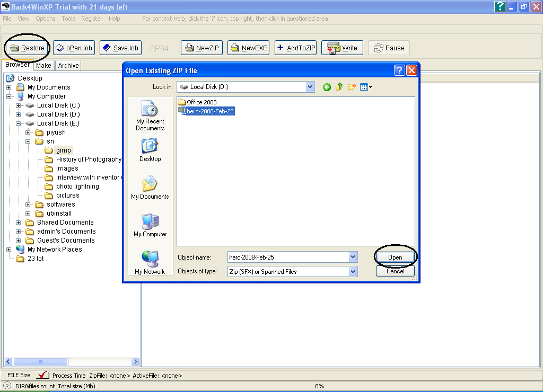Click the SaveJob toolbar button

coord(121,48)
